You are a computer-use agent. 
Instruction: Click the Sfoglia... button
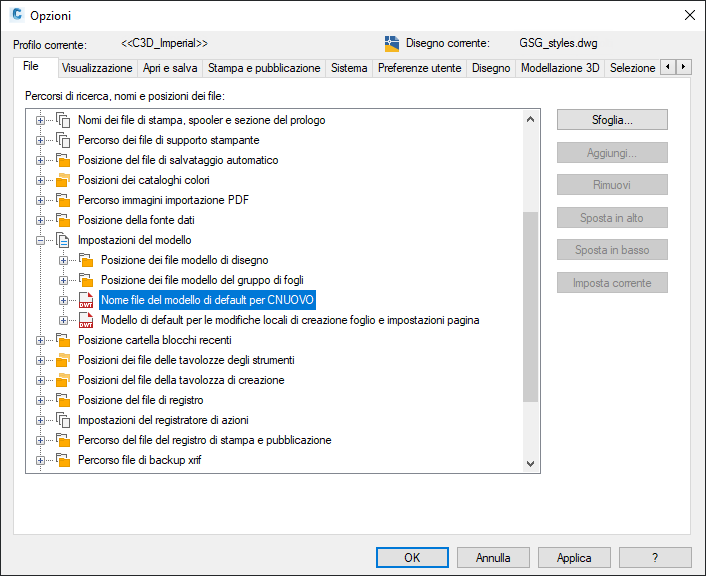point(612,120)
